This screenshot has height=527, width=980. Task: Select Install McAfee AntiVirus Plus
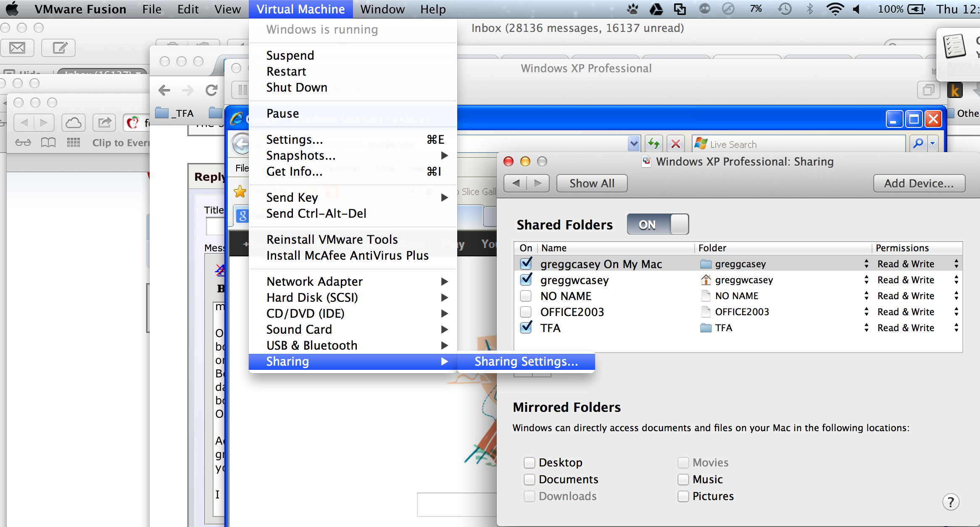coord(353,255)
